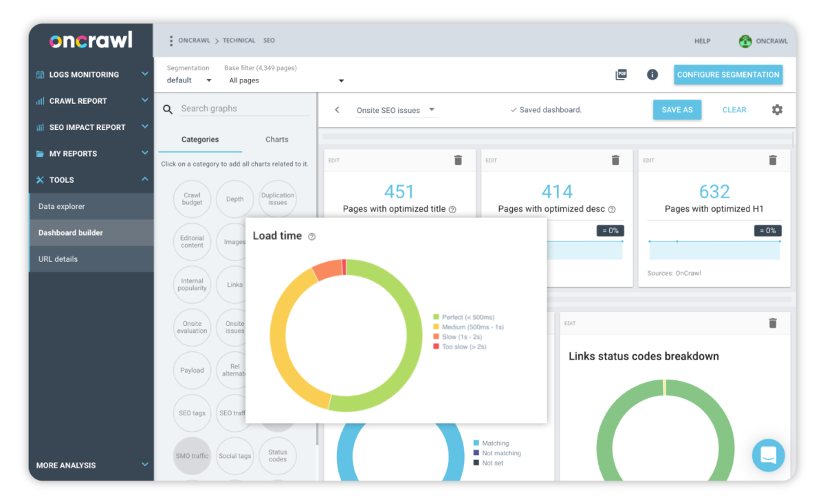
Task: Click the Too slow (> 2s) legend swatch
Action: coord(436,347)
